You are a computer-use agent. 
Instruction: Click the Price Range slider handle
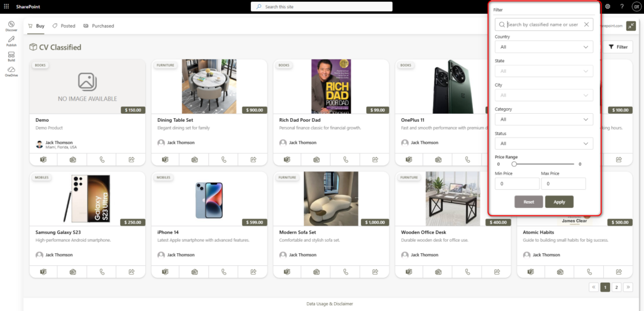(x=514, y=164)
